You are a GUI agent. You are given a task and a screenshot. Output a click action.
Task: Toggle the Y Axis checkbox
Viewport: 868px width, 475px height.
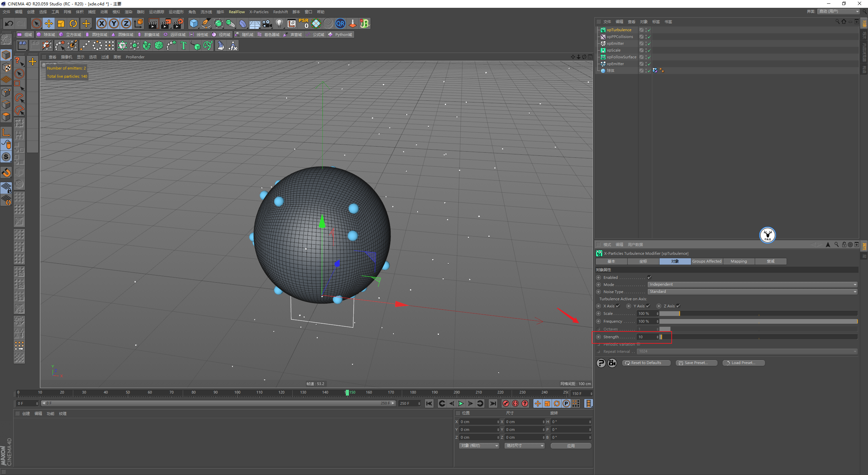[648, 306]
